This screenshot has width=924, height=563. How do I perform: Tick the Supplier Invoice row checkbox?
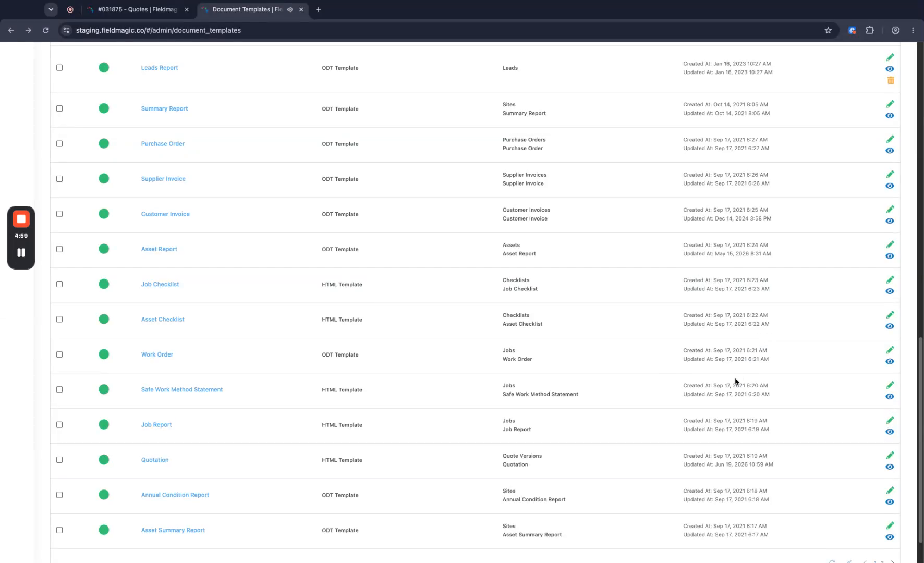tap(59, 179)
